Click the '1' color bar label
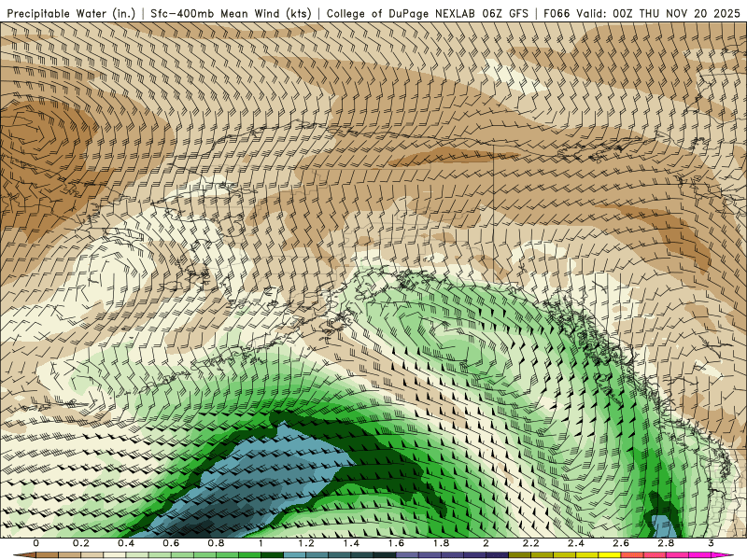Image resolution: width=747 pixels, height=560 pixels. [x=261, y=543]
